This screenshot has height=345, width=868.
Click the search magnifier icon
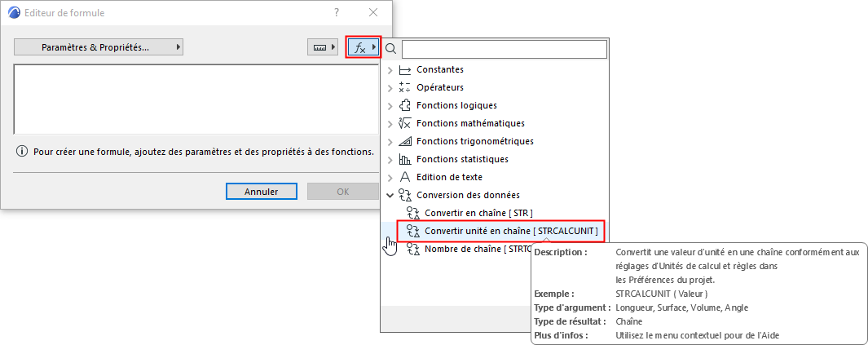391,50
